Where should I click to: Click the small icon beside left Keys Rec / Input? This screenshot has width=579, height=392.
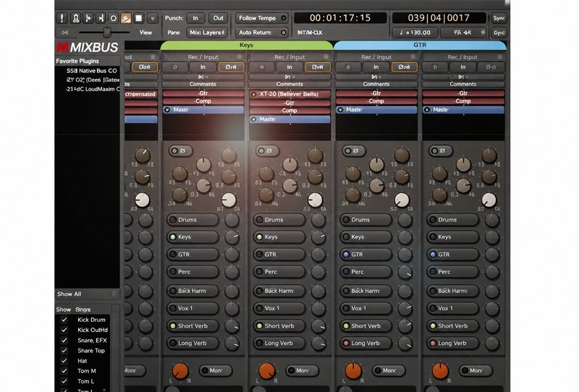coord(240,57)
